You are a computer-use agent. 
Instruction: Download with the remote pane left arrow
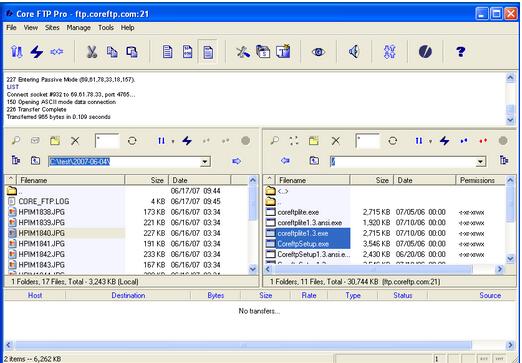(x=285, y=161)
